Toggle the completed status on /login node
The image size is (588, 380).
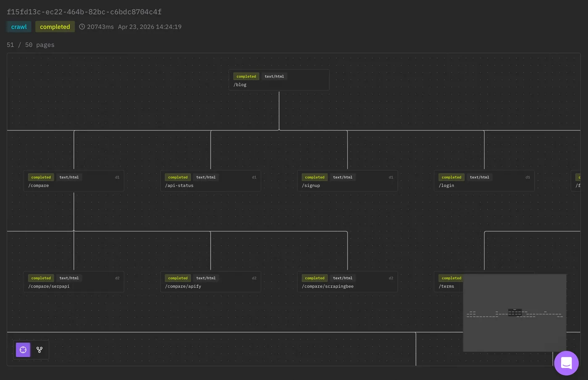click(x=451, y=177)
